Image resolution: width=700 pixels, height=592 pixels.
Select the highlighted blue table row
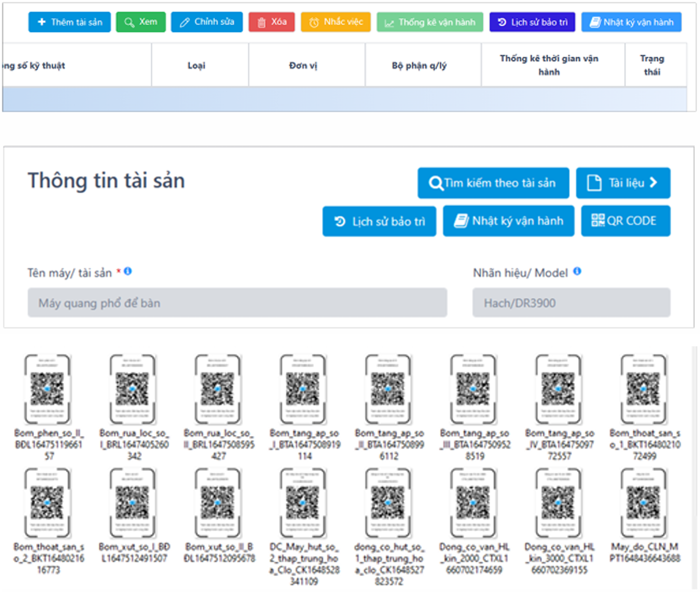coord(345,99)
